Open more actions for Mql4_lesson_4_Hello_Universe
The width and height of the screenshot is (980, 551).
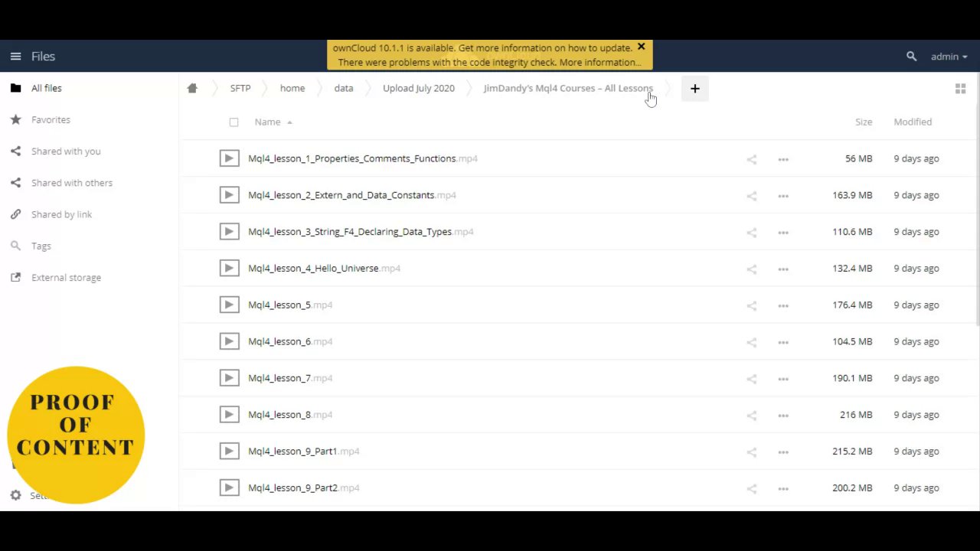[783, 269]
